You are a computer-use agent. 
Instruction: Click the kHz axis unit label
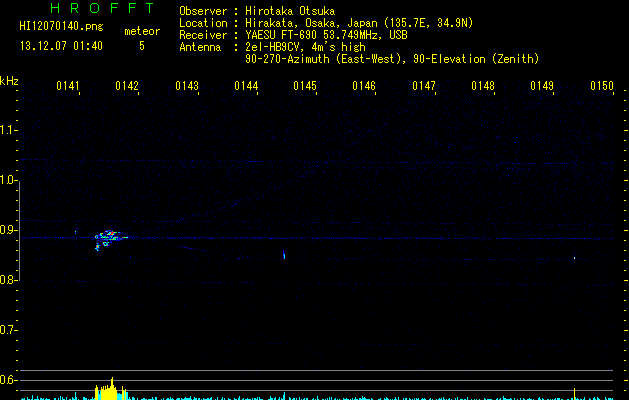click(x=9, y=81)
